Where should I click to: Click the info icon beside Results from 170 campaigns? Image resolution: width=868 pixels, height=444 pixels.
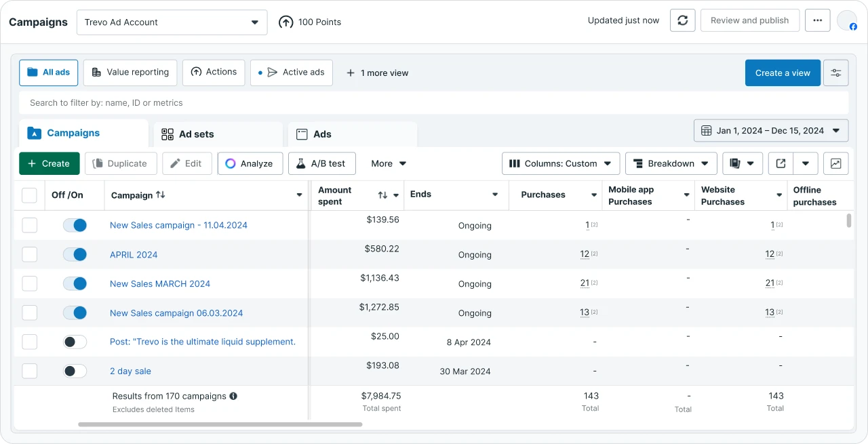233,396
